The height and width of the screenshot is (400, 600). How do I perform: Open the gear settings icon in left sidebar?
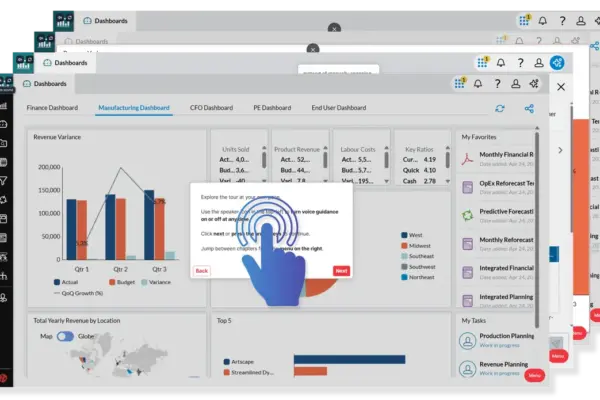pos(3,199)
